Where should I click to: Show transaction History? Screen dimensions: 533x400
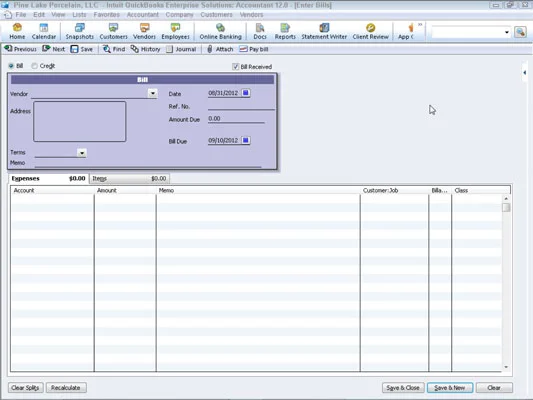(x=145, y=49)
